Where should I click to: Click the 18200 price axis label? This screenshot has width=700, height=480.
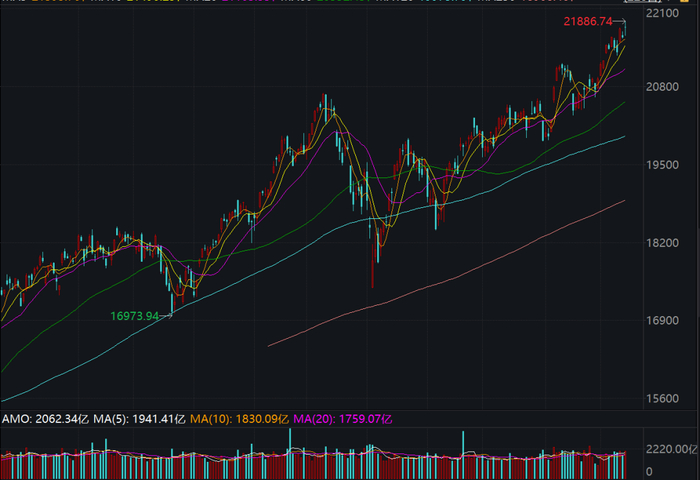tap(662, 243)
